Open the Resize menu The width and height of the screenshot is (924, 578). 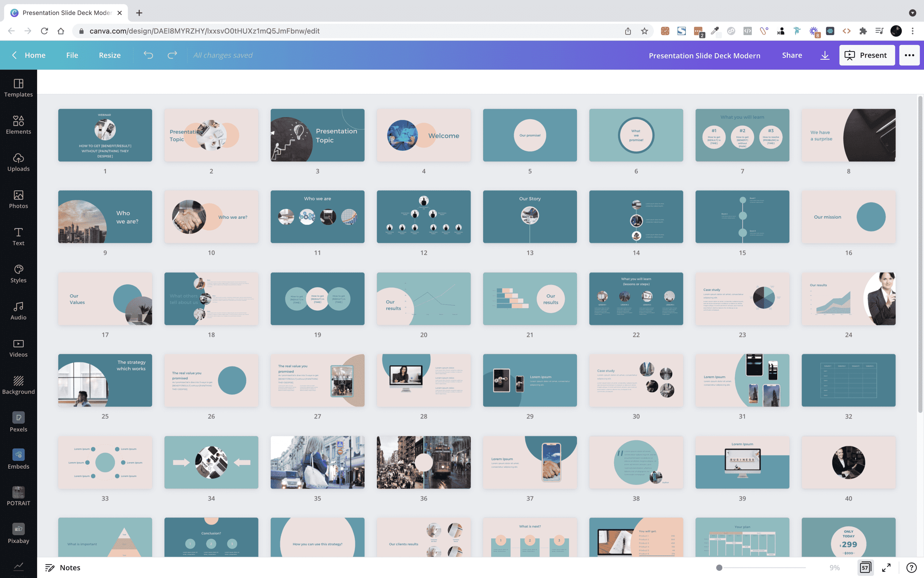pyautogui.click(x=110, y=55)
